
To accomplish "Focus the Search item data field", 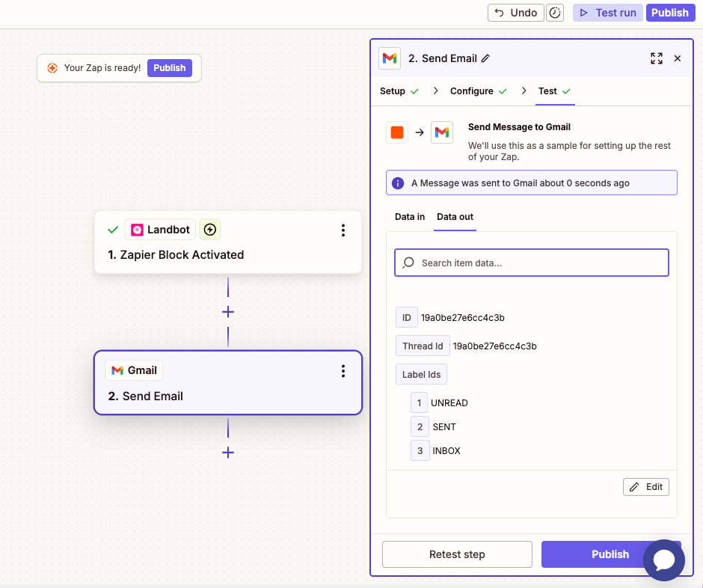I will [x=532, y=263].
